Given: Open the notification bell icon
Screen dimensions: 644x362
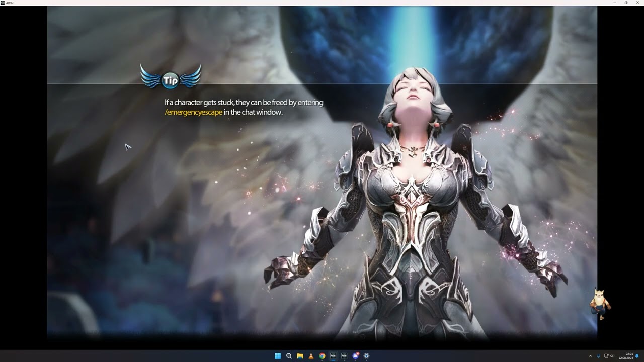Looking at the screenshot, I should point(637,356).
